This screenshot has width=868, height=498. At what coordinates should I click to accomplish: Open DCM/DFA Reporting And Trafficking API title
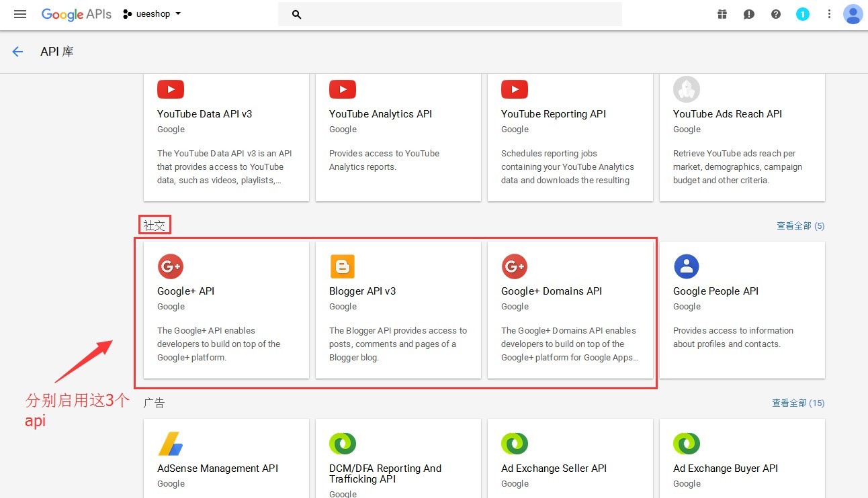(x=386, y=474)
